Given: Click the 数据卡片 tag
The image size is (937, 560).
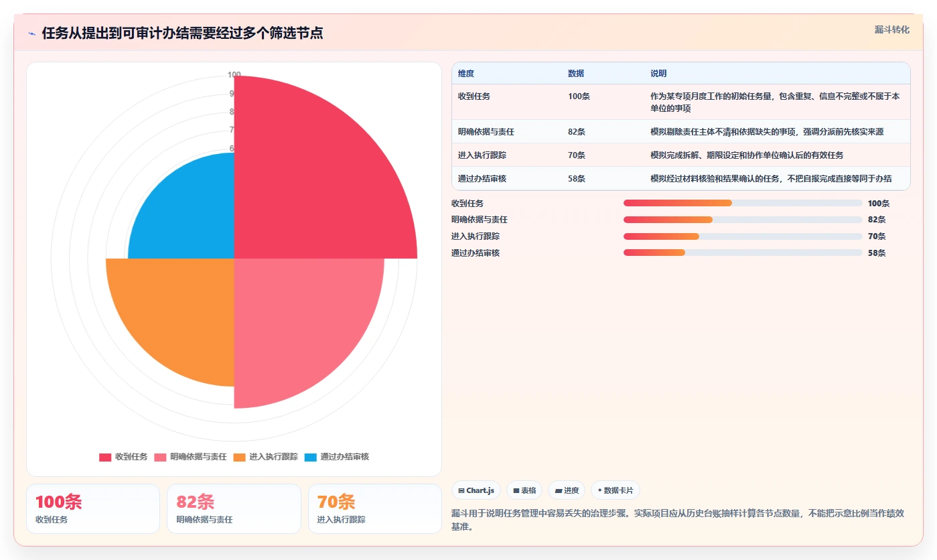Looking at the screenshot, I should coord(616,490).
